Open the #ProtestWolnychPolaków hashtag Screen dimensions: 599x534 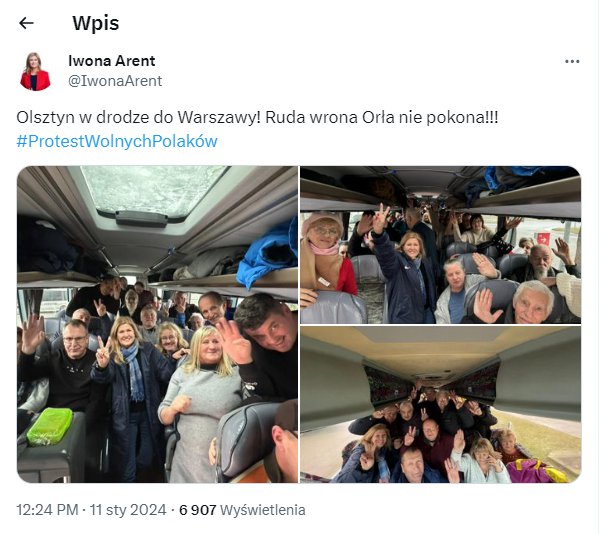point(117,141)
